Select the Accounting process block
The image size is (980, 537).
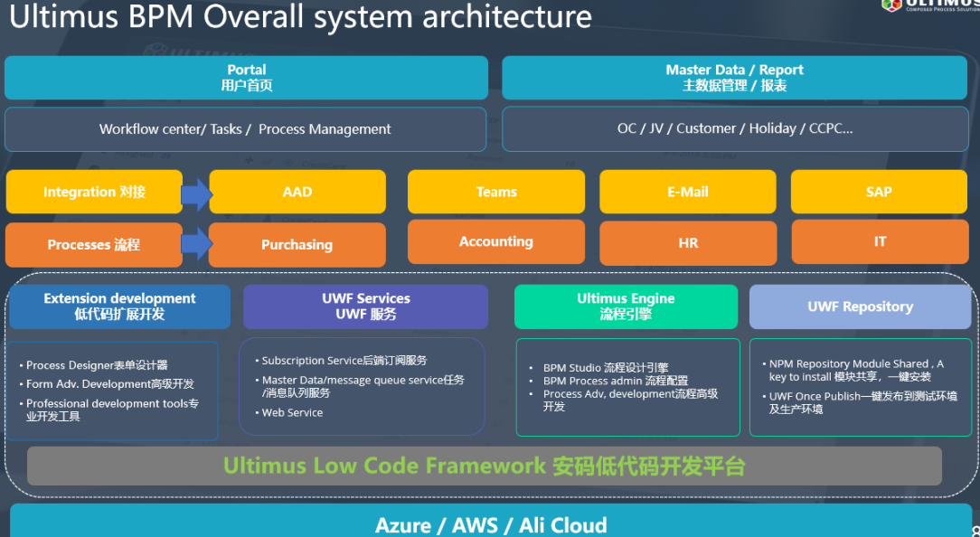click(x=496, y=241)
